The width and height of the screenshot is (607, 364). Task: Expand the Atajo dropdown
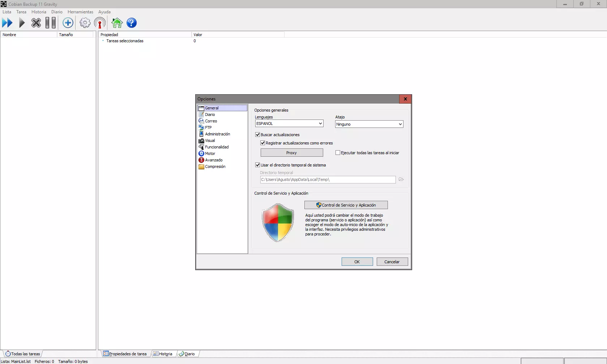click(369, 124)
